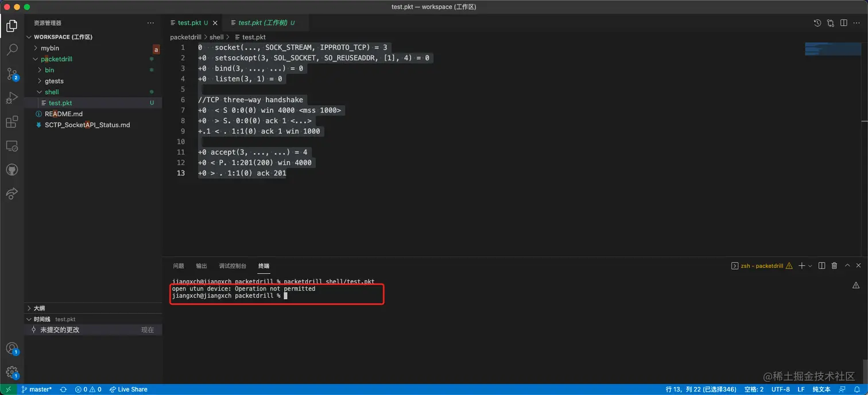Open the Problems (问题) panel tab
The height and width of the screenshot is (395, 868).
(x=179, y=266)
